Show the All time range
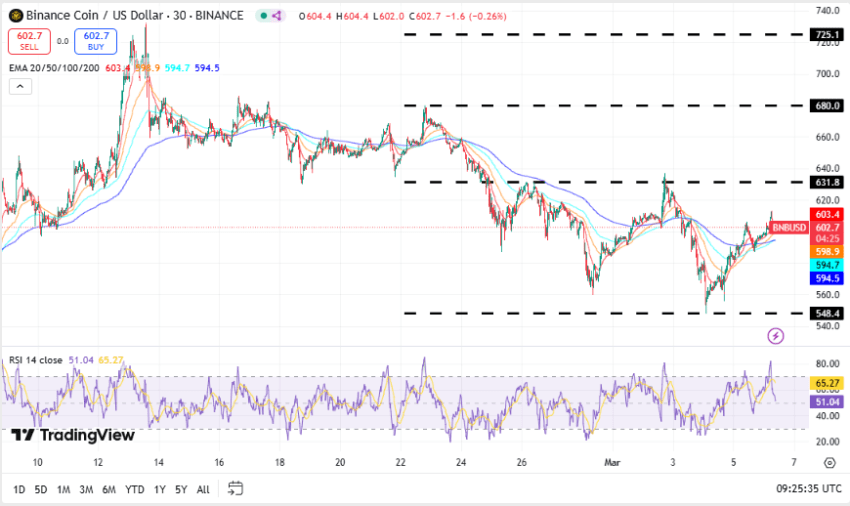 (x=203, y=490)
